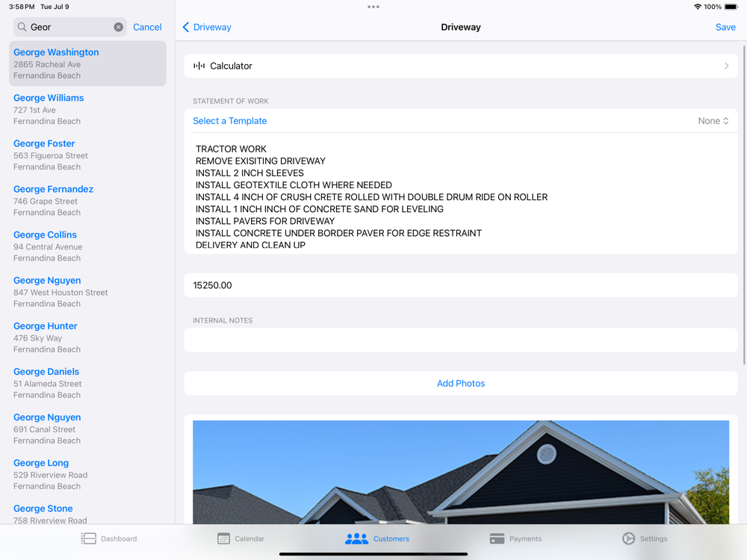747x560 pixels.
Task: Open the Calendar tab icon
Action: [x=223, y=538]
